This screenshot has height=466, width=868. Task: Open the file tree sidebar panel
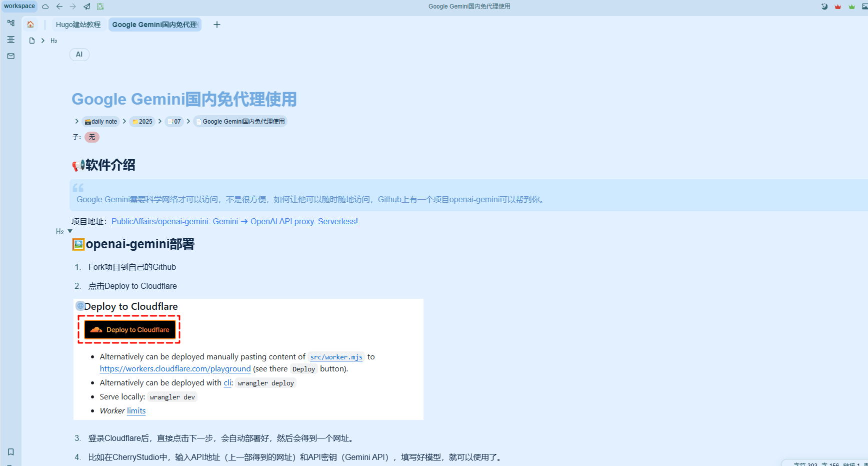11,23
